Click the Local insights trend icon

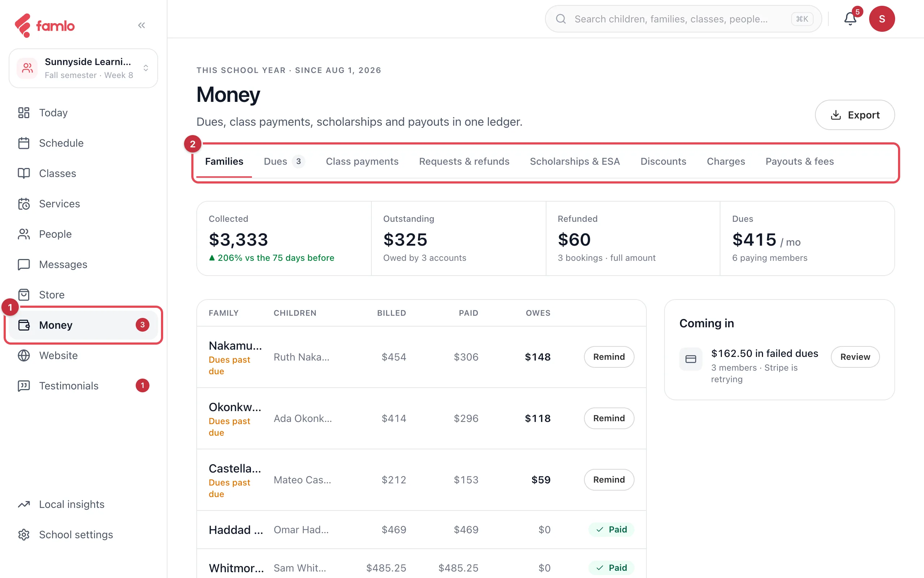point(24,504)
